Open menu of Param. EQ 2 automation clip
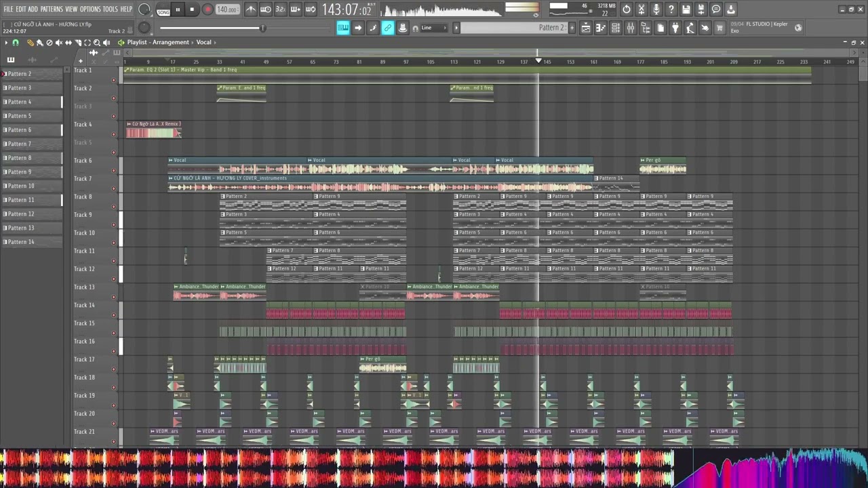The width and height of the screenshot is (868, 488). point(127,70)
